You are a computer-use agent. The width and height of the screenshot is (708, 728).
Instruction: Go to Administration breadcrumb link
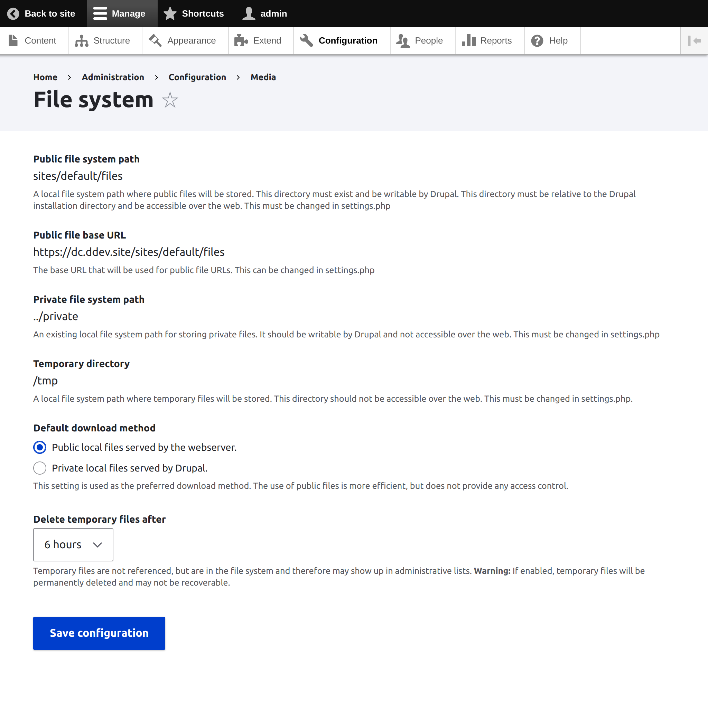click(113, 77)
